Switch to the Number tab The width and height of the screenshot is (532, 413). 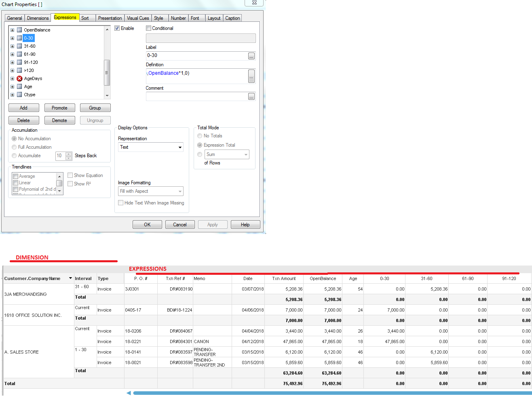pos(178,18)
